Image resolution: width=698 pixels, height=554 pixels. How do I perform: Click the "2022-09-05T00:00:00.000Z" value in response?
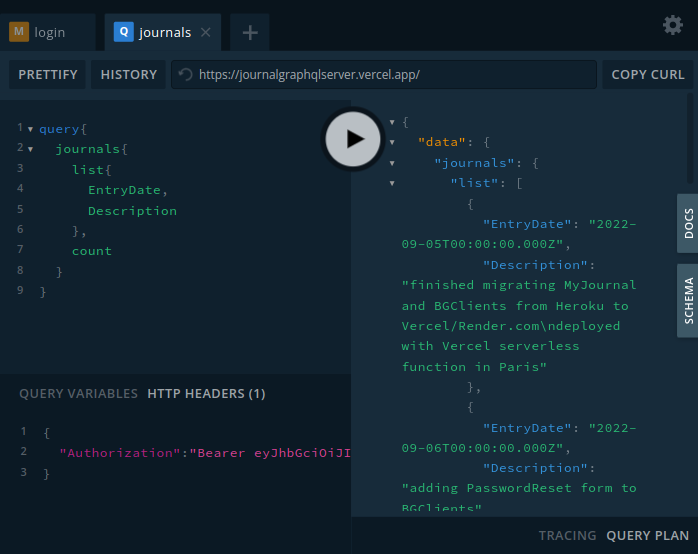pos(519,234)
